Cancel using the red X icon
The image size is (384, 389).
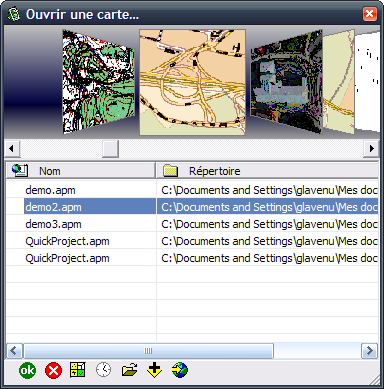tap(53, 370)
